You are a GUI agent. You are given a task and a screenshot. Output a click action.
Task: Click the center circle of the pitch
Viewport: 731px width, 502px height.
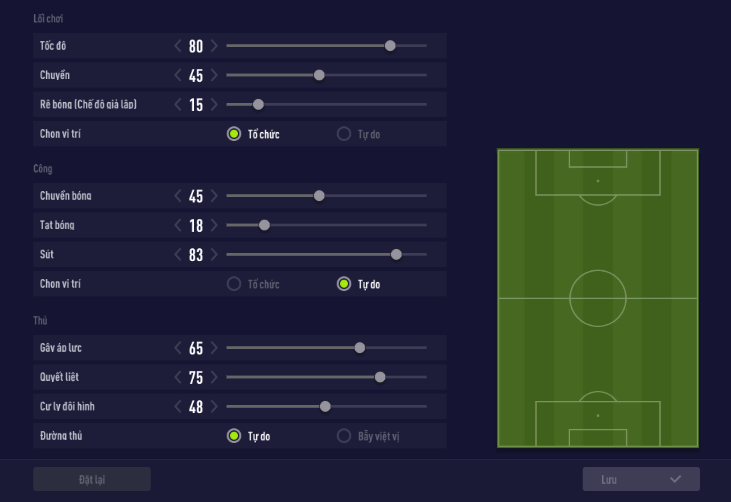598,298
